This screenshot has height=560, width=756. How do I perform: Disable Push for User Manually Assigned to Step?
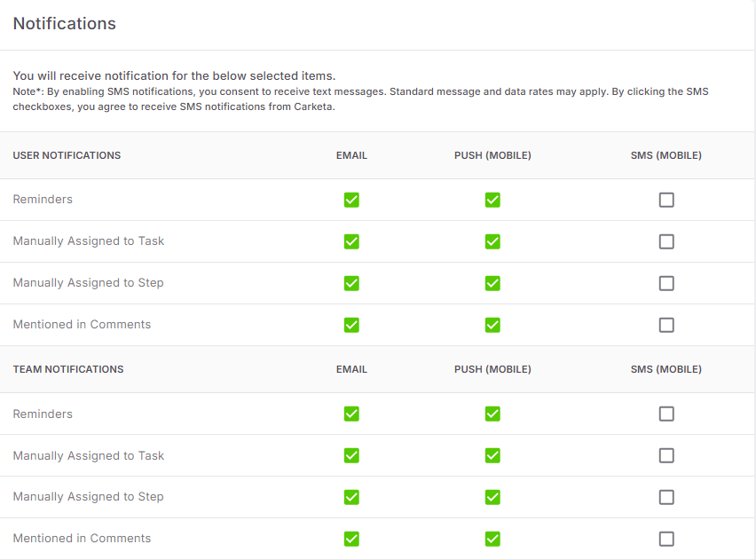coord(492,283)
